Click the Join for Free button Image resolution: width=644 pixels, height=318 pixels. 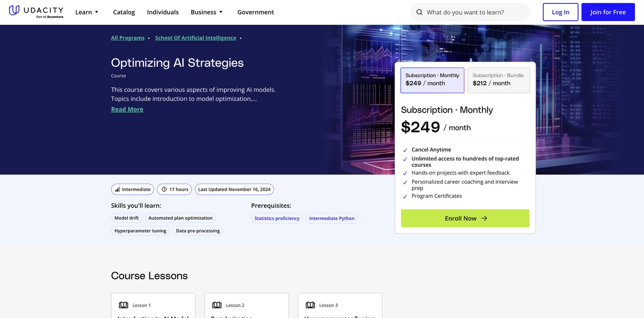point(608,12)
